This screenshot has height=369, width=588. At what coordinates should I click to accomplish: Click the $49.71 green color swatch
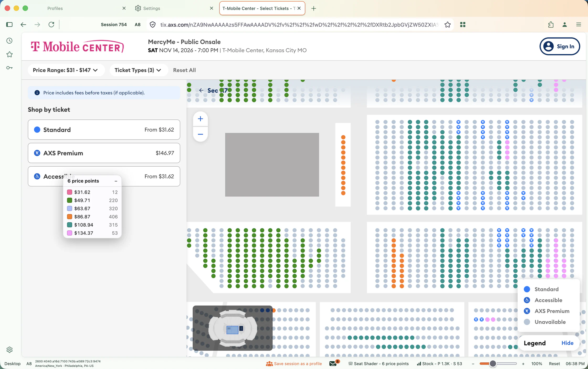pos(70,200)
